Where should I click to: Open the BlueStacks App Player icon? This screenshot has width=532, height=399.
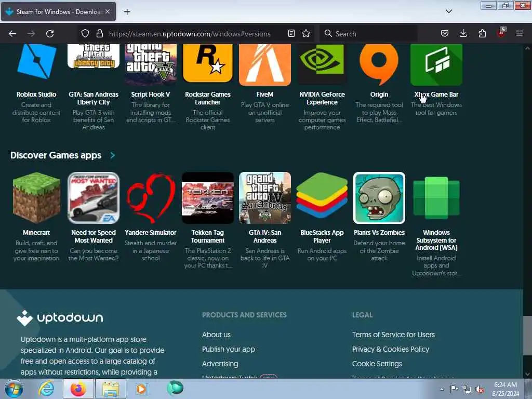[x=322, y=195]
